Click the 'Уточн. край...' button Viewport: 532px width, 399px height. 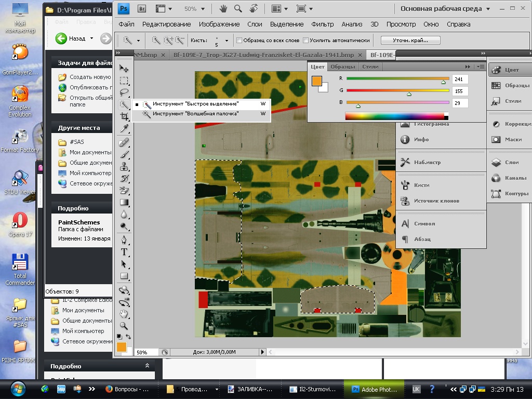(410, 40)
